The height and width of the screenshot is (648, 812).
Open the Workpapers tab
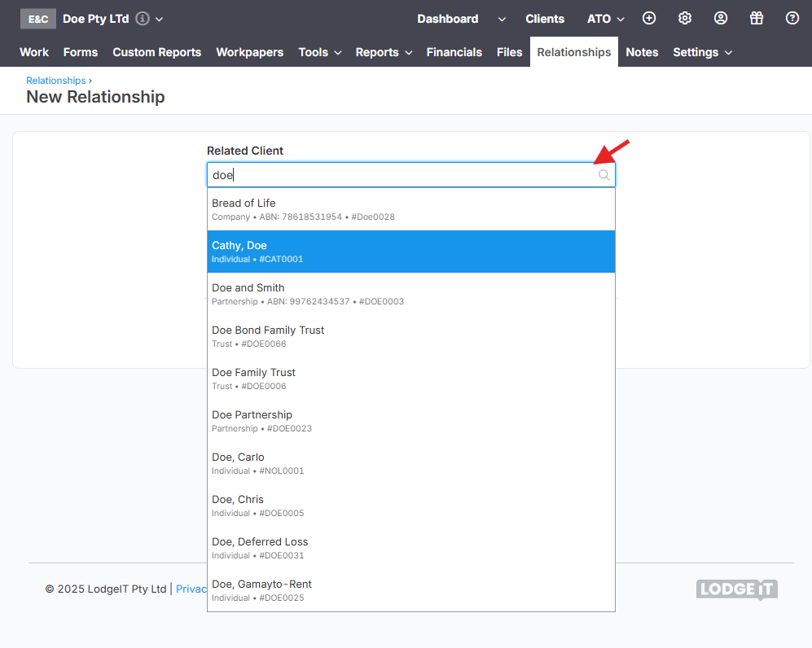click(x=249, y=52)
